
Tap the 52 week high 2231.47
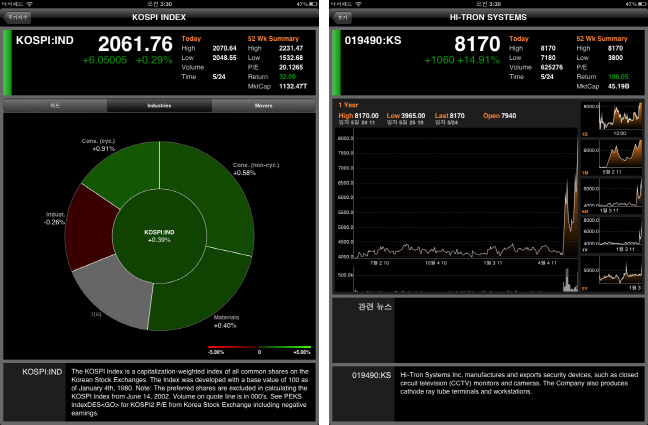point(291,48)
